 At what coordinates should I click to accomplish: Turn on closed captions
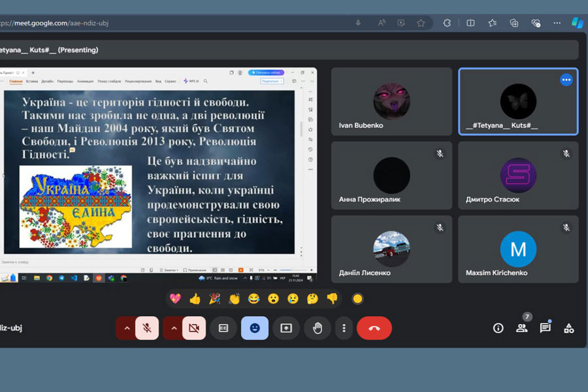223,328
